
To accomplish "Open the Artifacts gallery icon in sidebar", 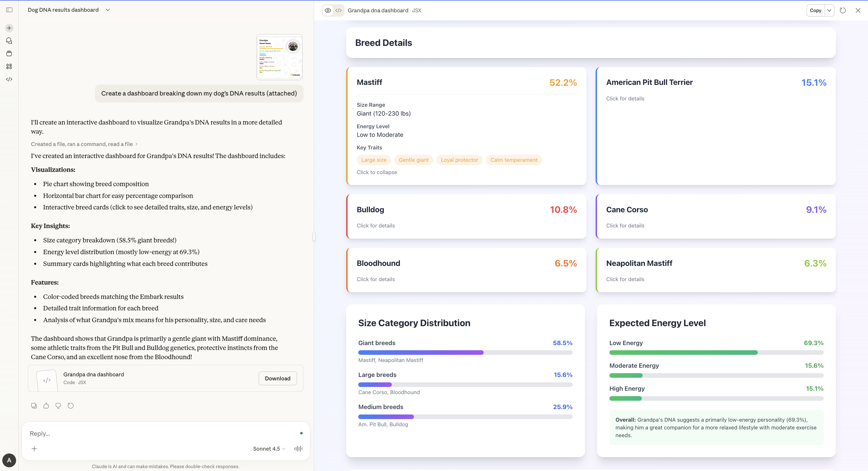I will tap(9, 66).
